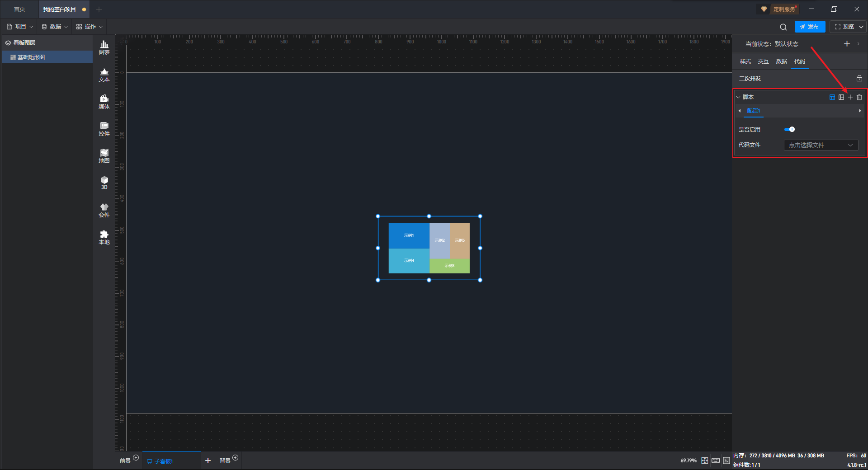This screenshot has height=470, width=868.
Task: Open the 地图 (map) component category
Action: pyautogui.click(x=104, y=156)
